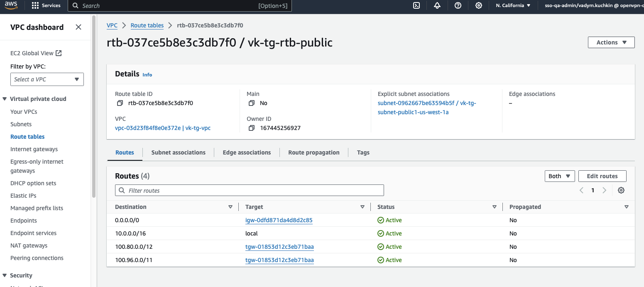Switch to the Subnet associations tab
Screen dimensions: 644x287
pos(178,152)
